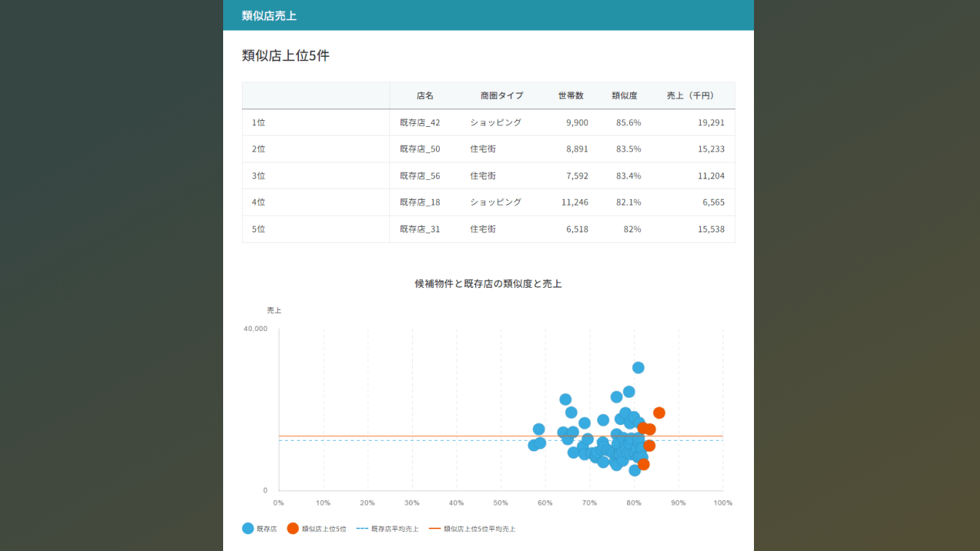Viewport: 980px width, 551px height.
Task: Click households value 6,518
Action: (x=577, y=229)
